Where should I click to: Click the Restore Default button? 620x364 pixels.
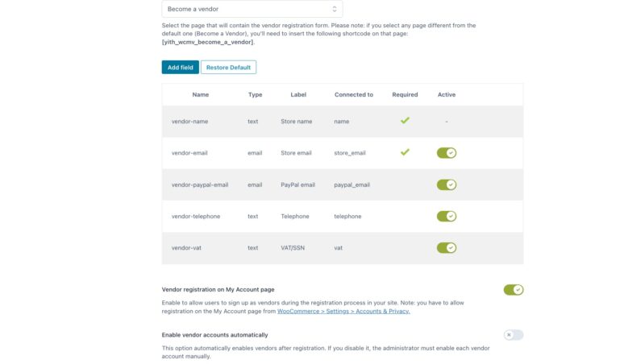[x=228, y=68]
